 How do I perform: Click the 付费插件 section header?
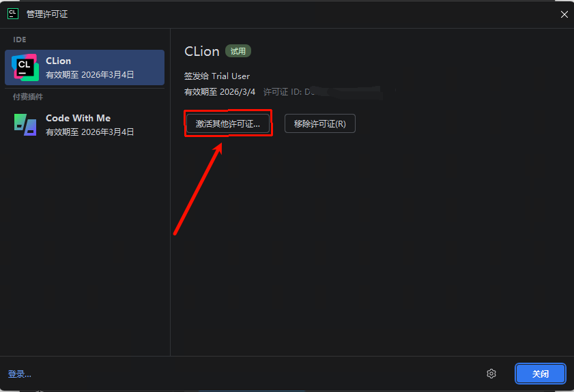click(x=28, y=97)
